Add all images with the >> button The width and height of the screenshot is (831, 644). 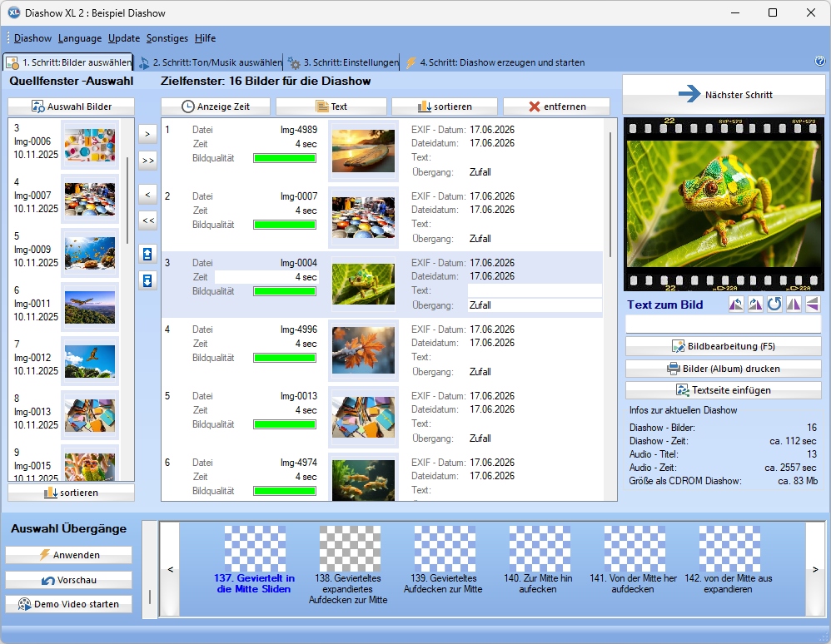[147, 160]
